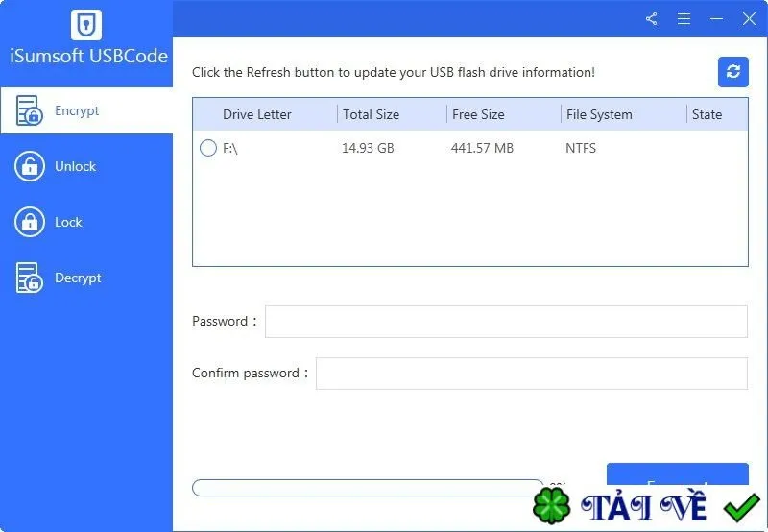
Task: Click the 441.57 MB free size cell
Action: tap(482, 148)
